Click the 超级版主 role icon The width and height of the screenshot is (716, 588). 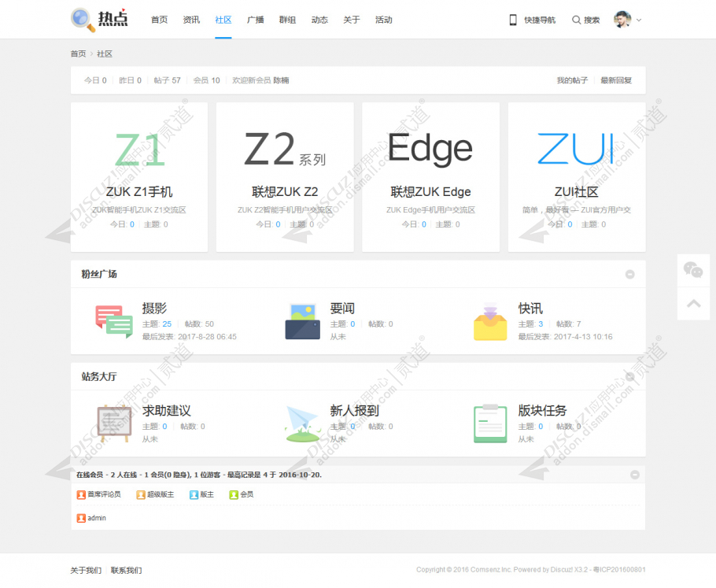click(x=141, y=495)
